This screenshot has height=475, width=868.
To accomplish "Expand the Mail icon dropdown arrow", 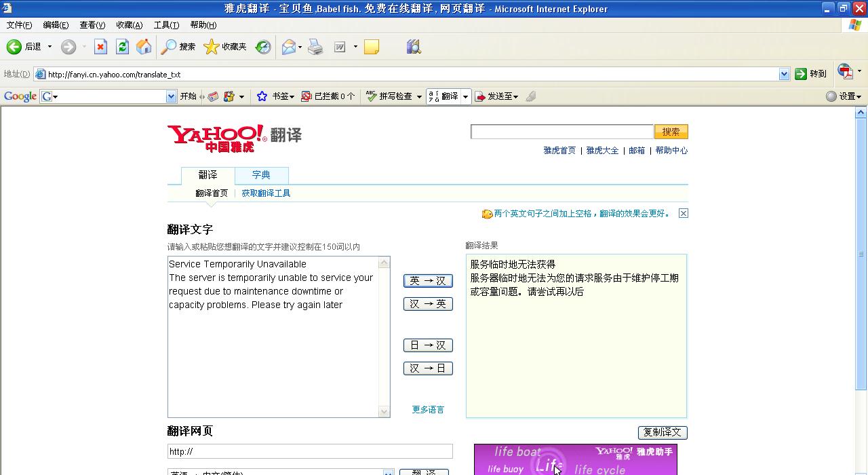I will pyautogui.click(x=300, y=46).
